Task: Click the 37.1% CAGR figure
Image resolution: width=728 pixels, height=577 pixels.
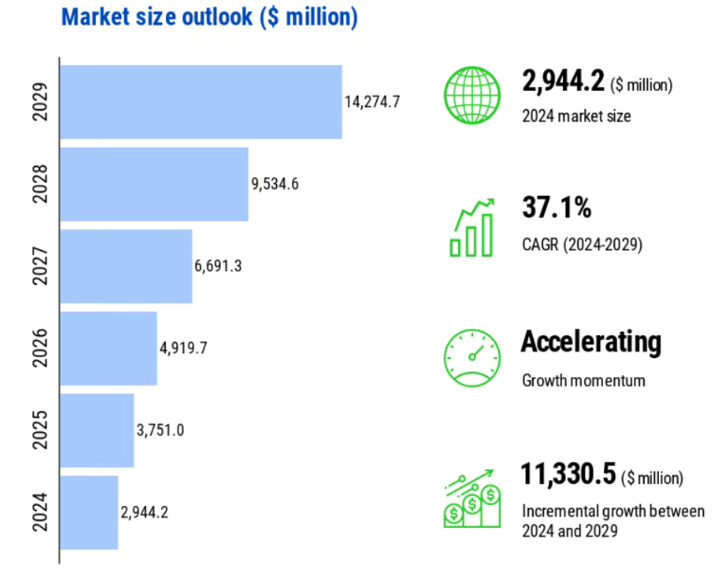Action: tap(556, 208)
